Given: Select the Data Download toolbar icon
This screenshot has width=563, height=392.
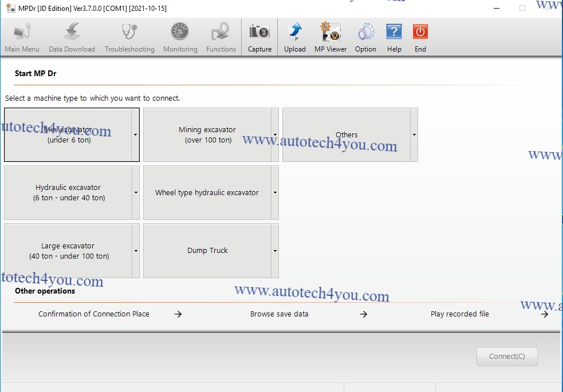Looking at the screenshot, I should pyautogui.click(x=72, y=32).
